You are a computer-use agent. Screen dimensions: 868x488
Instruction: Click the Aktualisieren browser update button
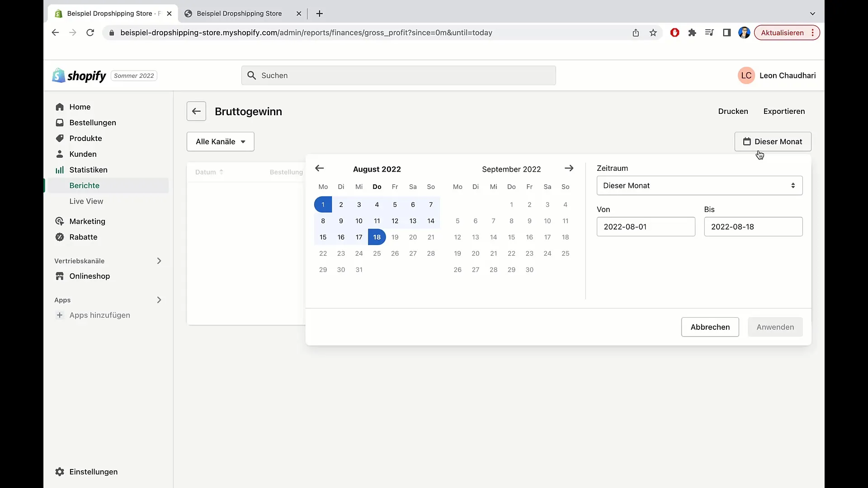[x=787, y=33]
